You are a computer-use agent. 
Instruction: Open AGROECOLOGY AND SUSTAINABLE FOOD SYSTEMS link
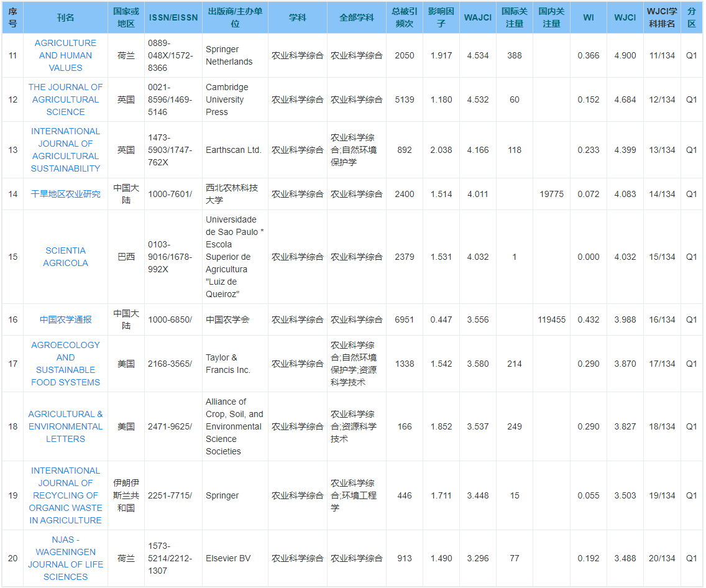[x=65, y=364]
